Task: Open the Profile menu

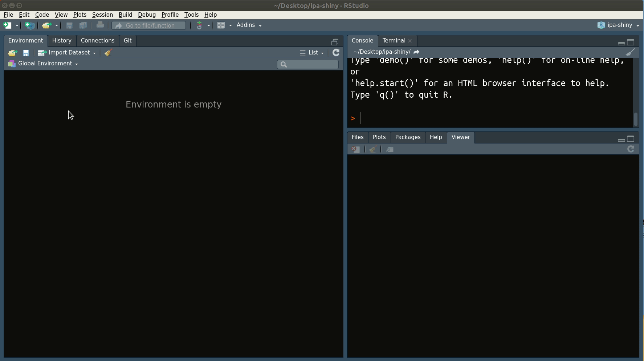Action: [170, 15]
